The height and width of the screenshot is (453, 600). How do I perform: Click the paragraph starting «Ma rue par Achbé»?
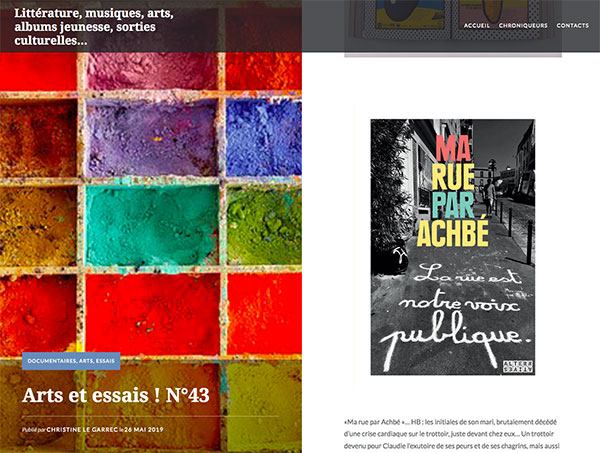(x=452, y=434)
